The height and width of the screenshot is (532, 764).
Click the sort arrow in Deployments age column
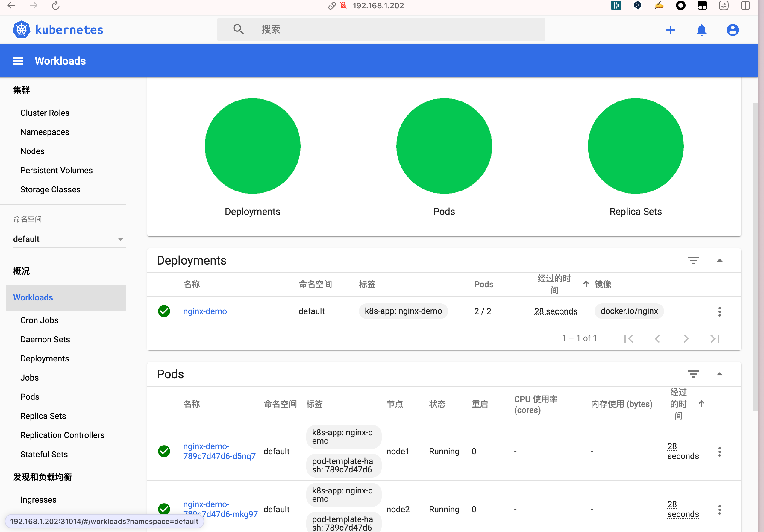(586, 284)
